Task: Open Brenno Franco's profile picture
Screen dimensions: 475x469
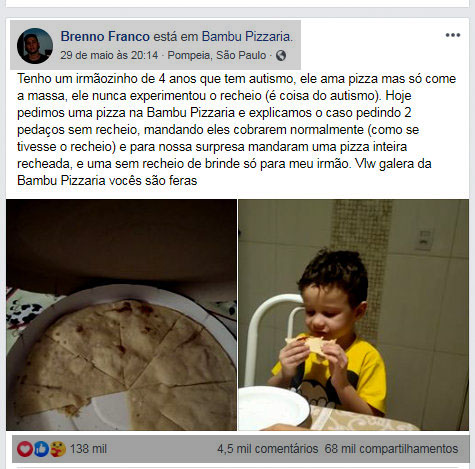Action: click(35, 46)
